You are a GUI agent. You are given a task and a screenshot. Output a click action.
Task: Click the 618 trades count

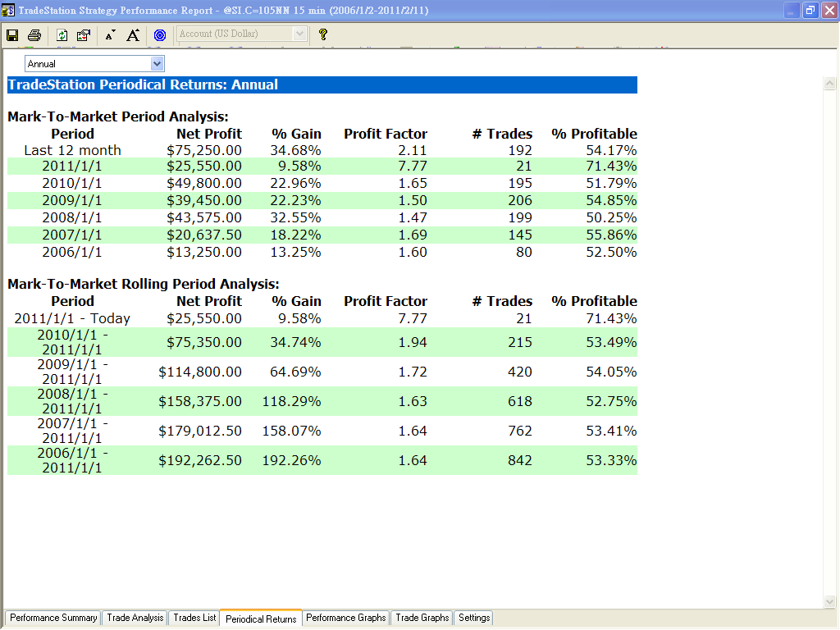pyautogui.click(x=519, y=401)
